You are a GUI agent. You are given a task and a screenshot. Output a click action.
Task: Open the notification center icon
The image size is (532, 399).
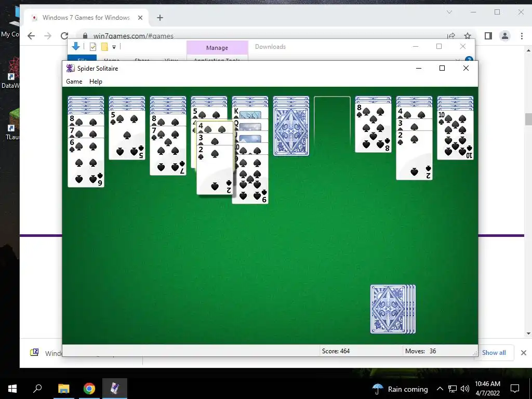(x=515, y=389)
